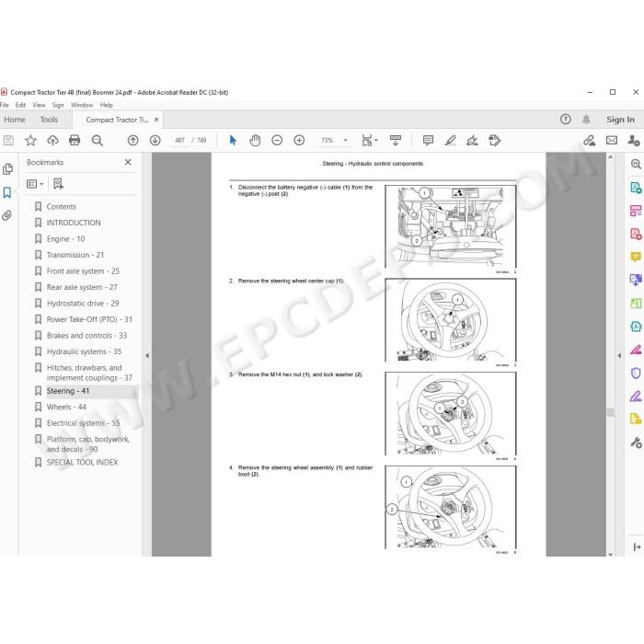The width and height of the screenshot is (644, 644).
Task: Select the Steering - 41 bookmark
Action: tap(68, 391)
